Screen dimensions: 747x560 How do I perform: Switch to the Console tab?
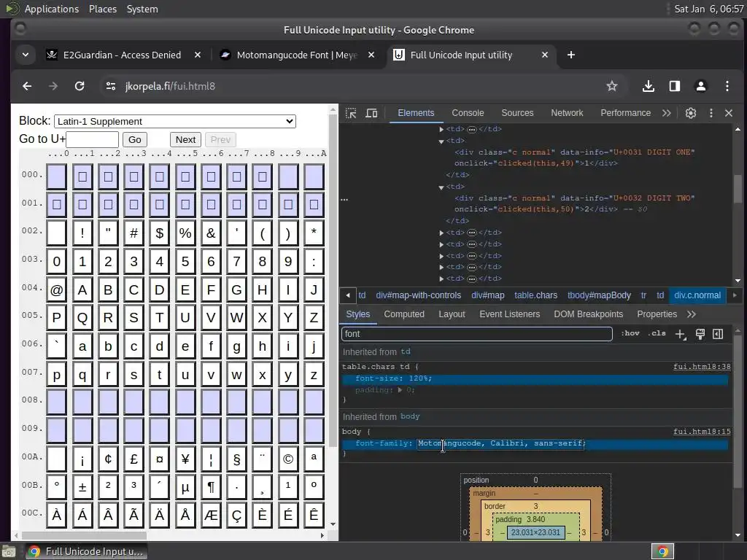click(468, 113)
